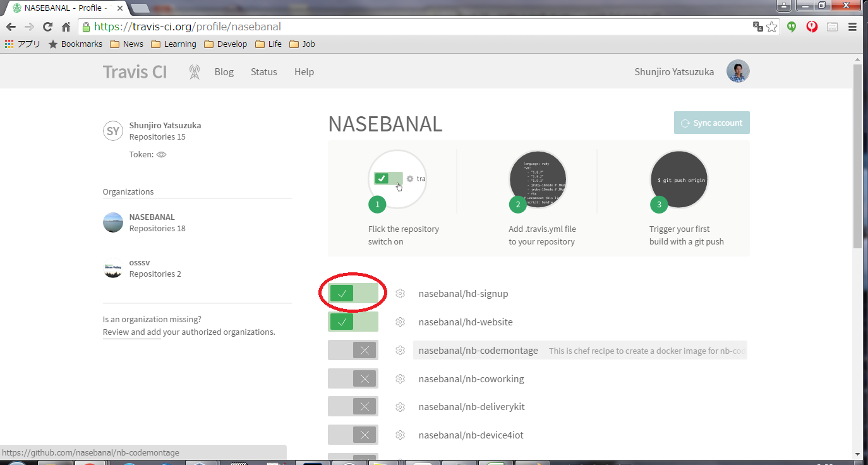The width and height of the screenshot is (868, 465).
Task: Reload the page with the refresh icon
Action: [47, 27]
